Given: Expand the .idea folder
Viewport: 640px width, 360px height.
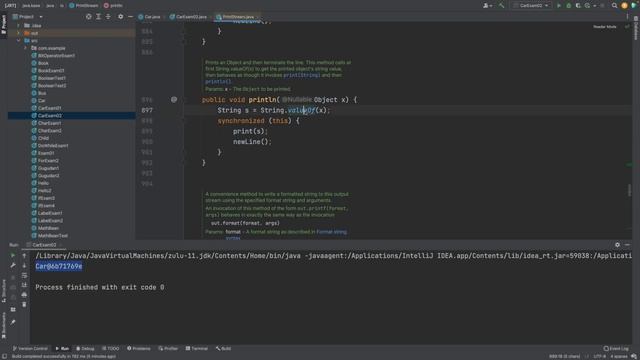Looking at the screenshot, I should coord(18,26).
